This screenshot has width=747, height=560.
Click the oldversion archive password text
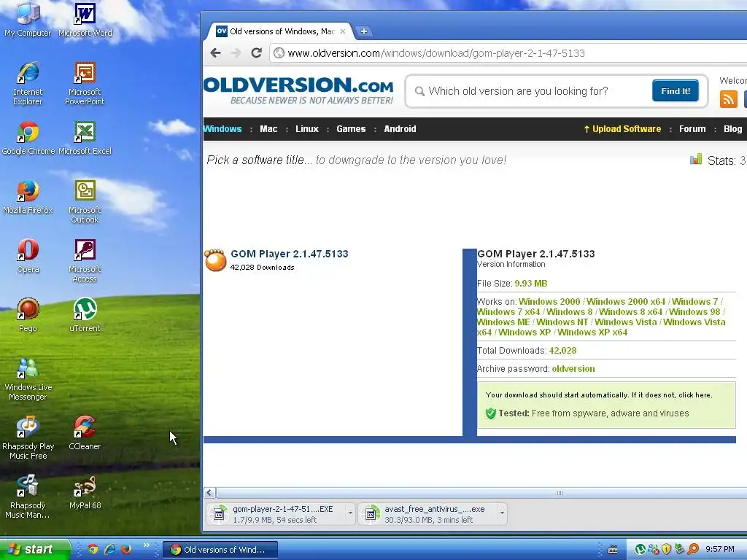pos(573,368)
